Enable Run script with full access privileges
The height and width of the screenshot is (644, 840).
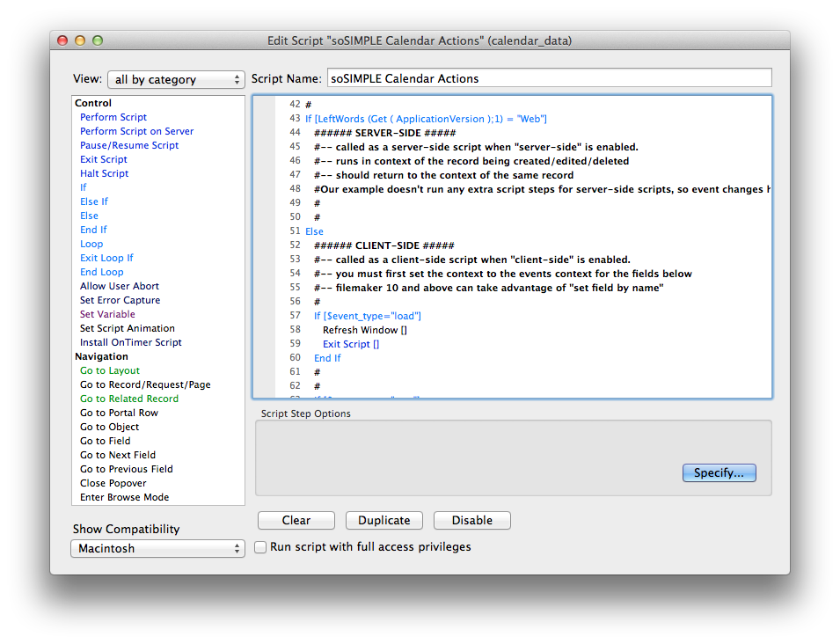260,547
